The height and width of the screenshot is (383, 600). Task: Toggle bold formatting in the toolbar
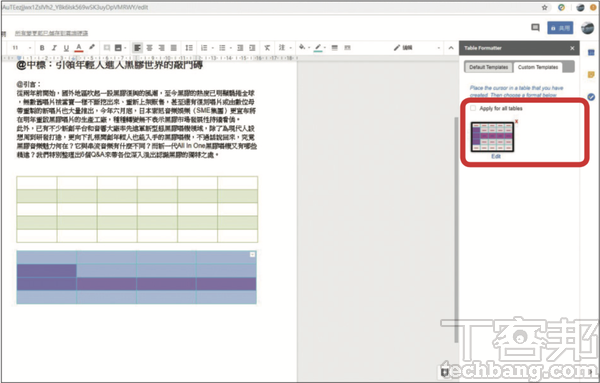42,48
